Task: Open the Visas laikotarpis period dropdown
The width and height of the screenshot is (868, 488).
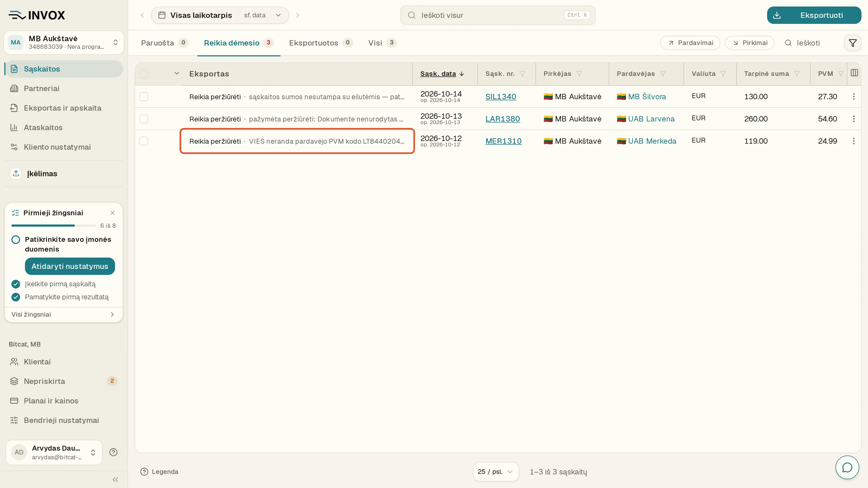Action: coord(220,15)
